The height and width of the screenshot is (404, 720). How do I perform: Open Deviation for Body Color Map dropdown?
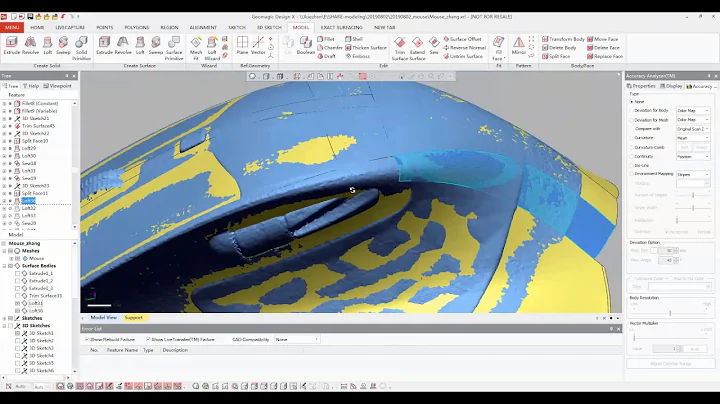(693, 111)
